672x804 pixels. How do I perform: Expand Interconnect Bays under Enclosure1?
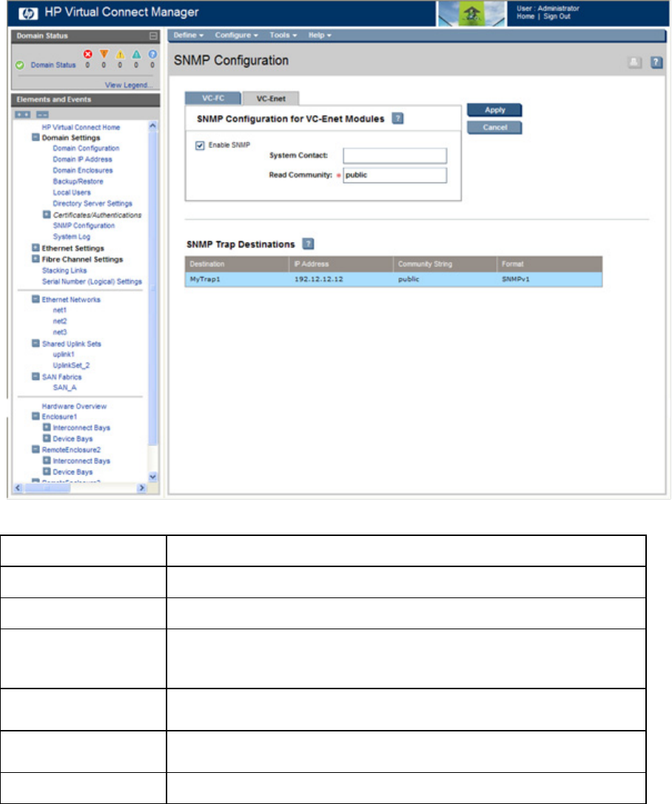(47, 427)
